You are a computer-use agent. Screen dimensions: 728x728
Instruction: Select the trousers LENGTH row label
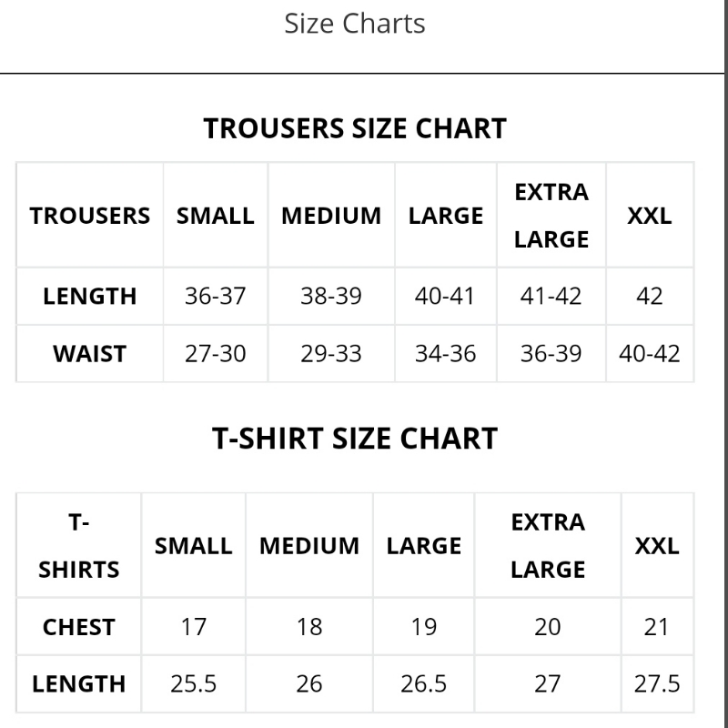coord(89,297)
